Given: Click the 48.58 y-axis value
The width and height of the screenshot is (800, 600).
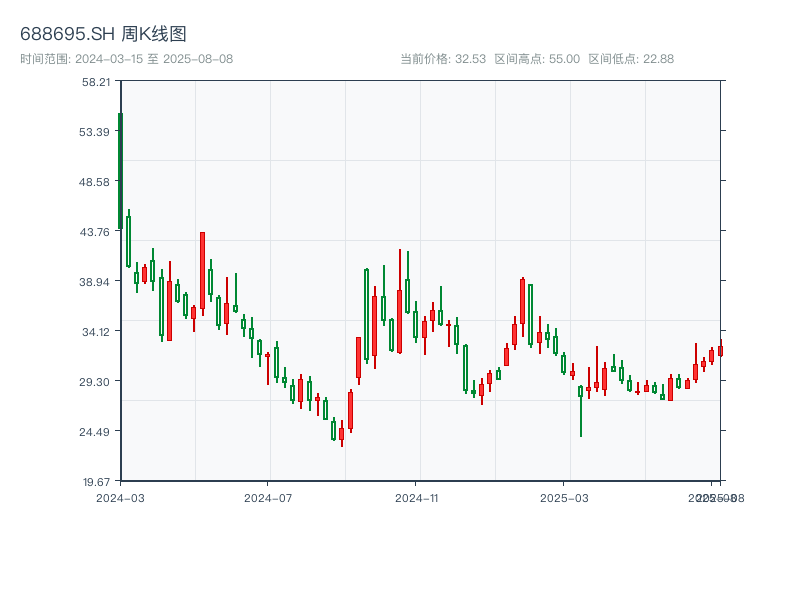Looking at the screenshot, I should [x=94, y=182].
